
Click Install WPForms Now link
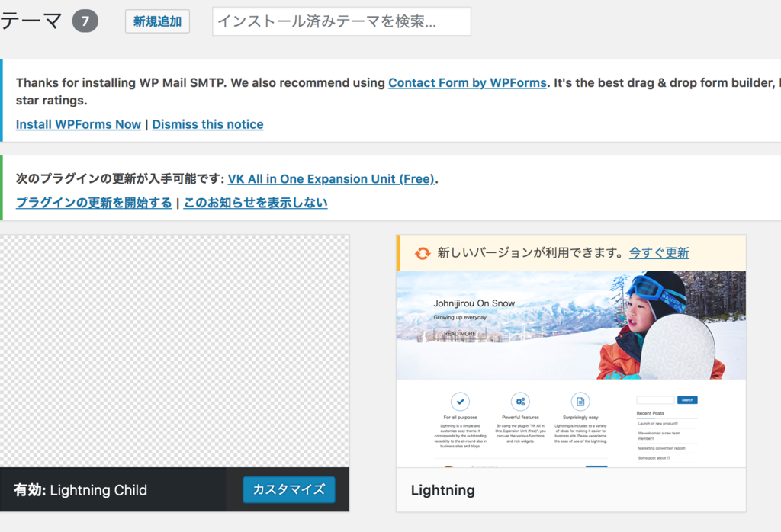(79, 124)
